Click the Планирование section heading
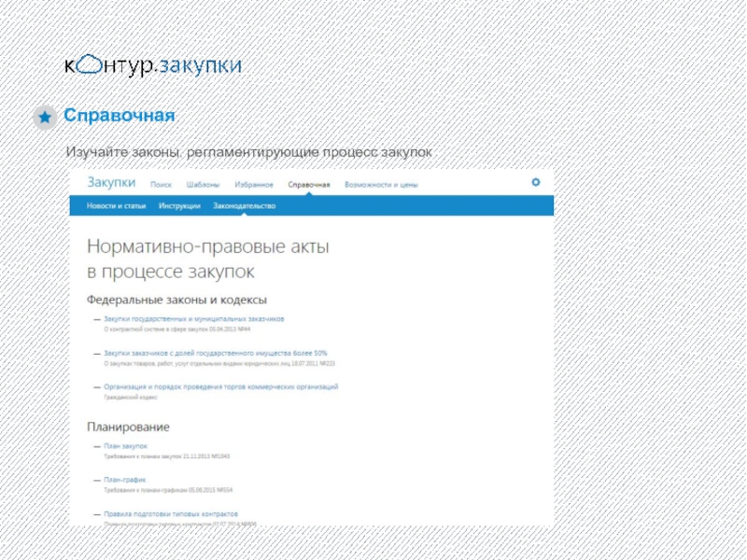 click(128, 427)
